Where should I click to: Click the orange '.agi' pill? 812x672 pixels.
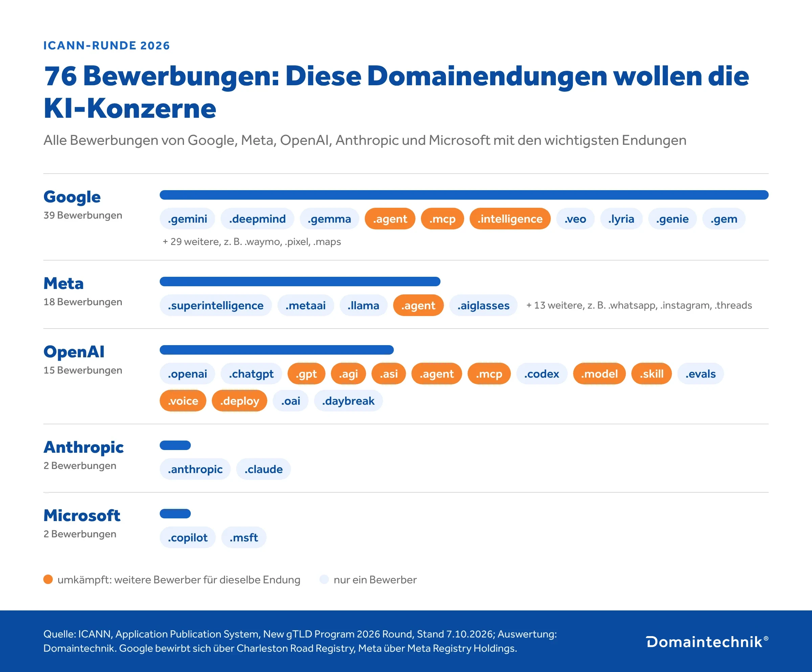click(348, 374)
